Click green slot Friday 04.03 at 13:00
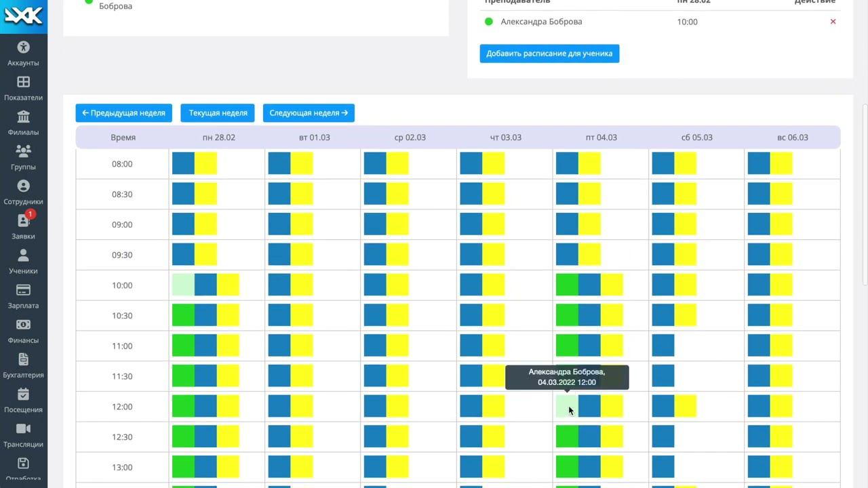This screenshot has height=488, width=868. click(x=567, y=467)
